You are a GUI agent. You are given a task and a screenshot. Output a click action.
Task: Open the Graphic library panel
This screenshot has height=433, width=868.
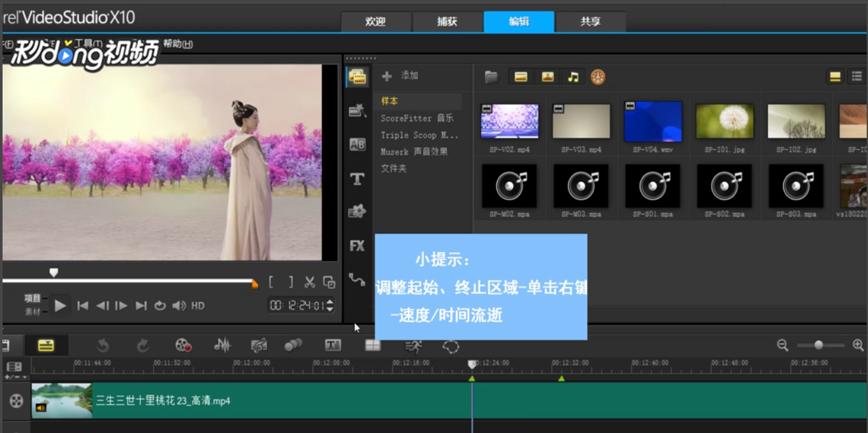point(357,212)
